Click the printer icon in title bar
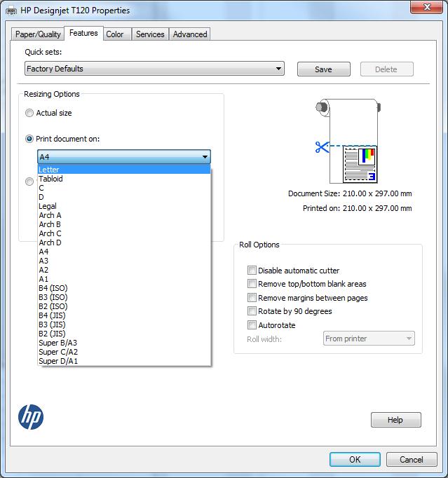448x478 pixels. click(11, 11)
